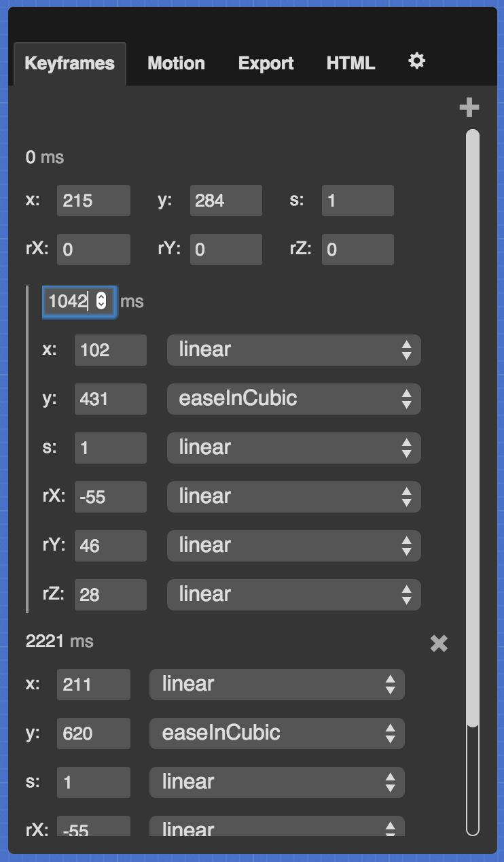
Task: Open s easing dropdown of 1042 ms keyframe
Action: click(x=294, y=448)
